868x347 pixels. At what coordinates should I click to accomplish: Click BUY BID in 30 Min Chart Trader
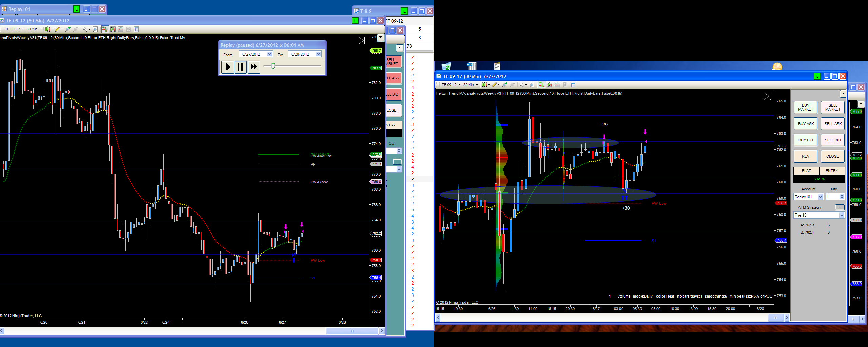pyautogui.click(x=806, y=140)
